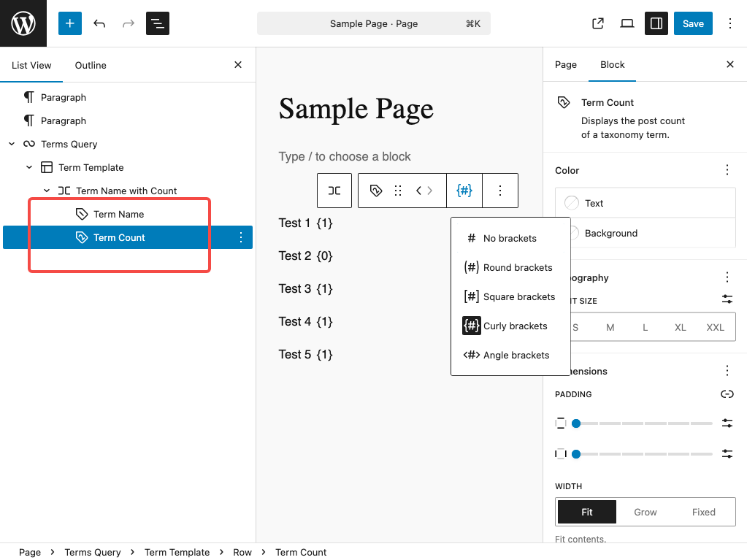Screen dimensions: 747x560
Task: Click the Undo arrow icon
Action: point(99,23)
